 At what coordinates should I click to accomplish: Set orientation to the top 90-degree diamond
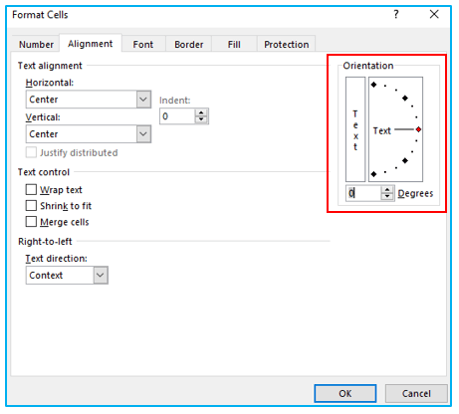(x=374, y=85)
